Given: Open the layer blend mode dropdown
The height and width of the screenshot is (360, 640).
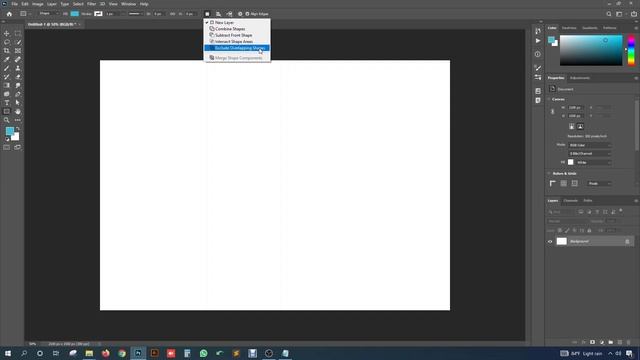Looking at the screenshot, I should 567,221.
